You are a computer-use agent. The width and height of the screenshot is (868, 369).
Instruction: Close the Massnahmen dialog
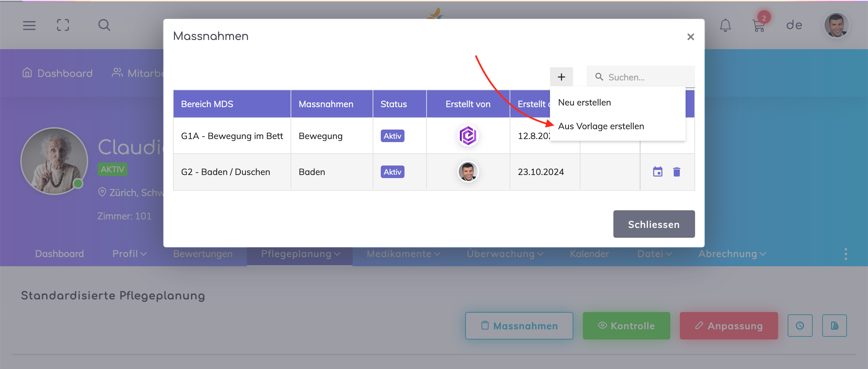690,37
